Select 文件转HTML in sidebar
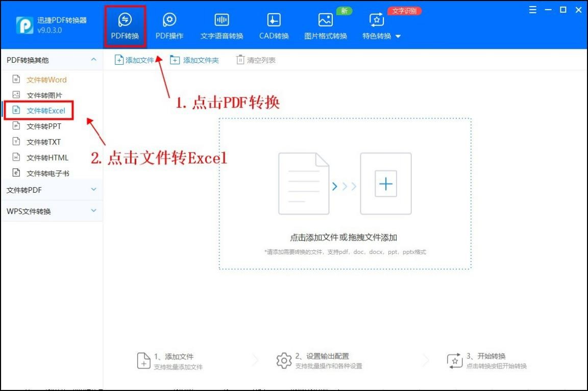Image resolution: width=588 pixels, height=391 pixels. point(47,158)
